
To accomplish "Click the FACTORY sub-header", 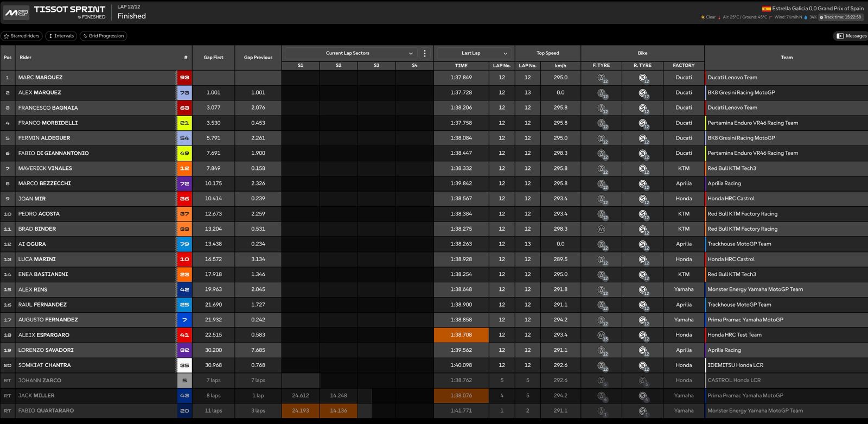I will click(684, 66).
